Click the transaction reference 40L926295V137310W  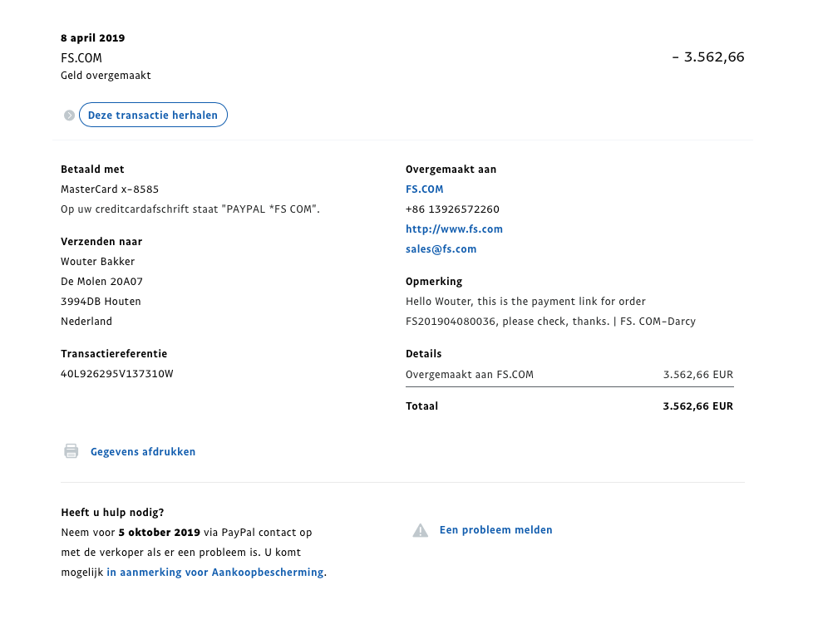point(117,374)
